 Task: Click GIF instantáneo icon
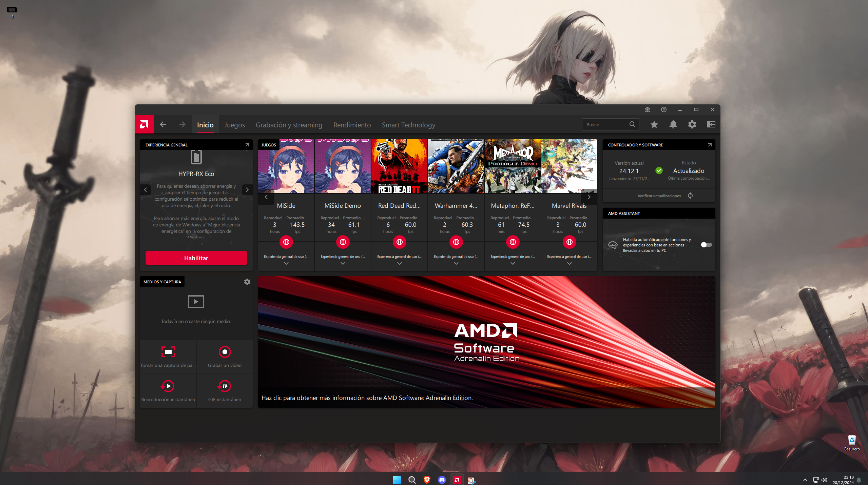[225, 386]
